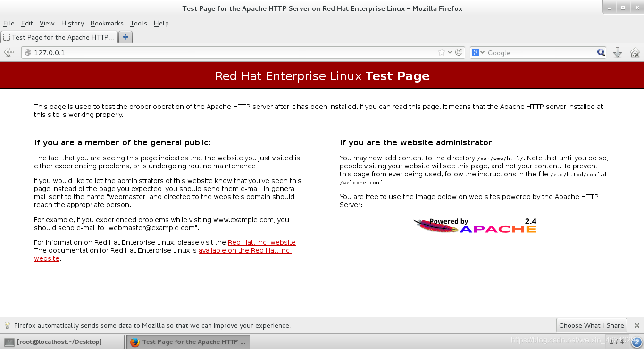This screenshot has width=644, height=349.
Task: Click the /var/www/html/ directory text
Action: click(500, 158)
